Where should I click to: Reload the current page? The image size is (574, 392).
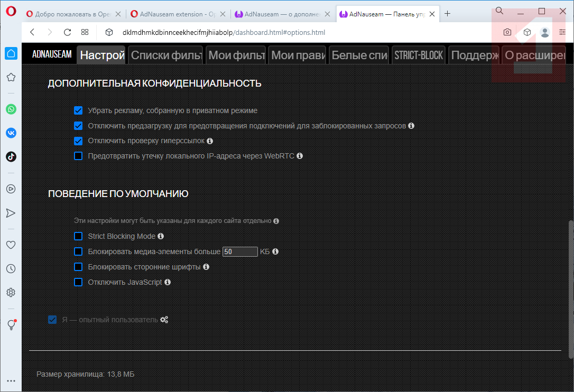[67, 32]
